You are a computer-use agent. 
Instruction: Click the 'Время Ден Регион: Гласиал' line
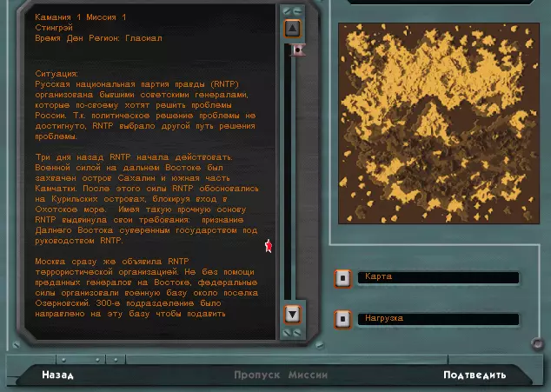pyautogui.click(x=98, y=38)
